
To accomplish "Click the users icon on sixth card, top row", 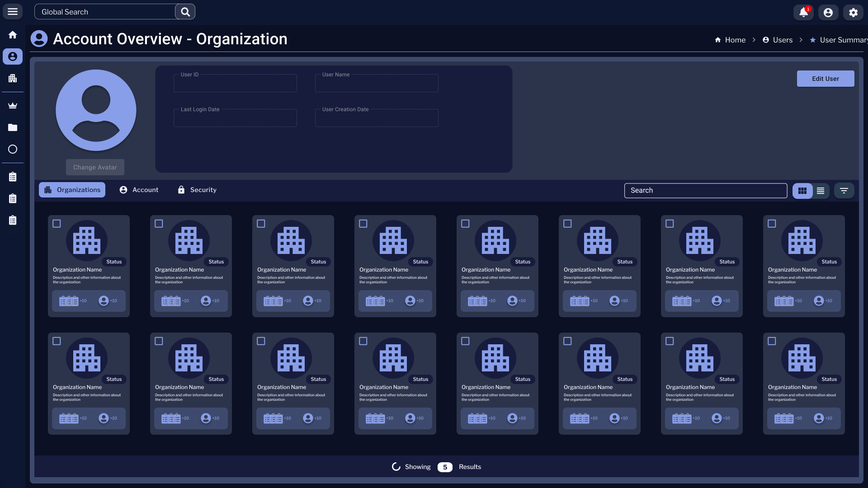I will [x=614, y=301].
